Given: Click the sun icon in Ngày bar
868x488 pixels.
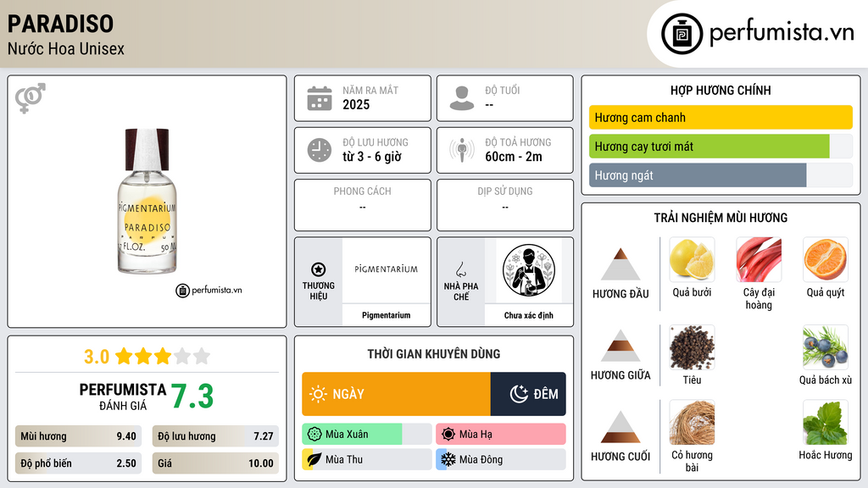Looking at the screenshot, I should (x=319, y=394).
